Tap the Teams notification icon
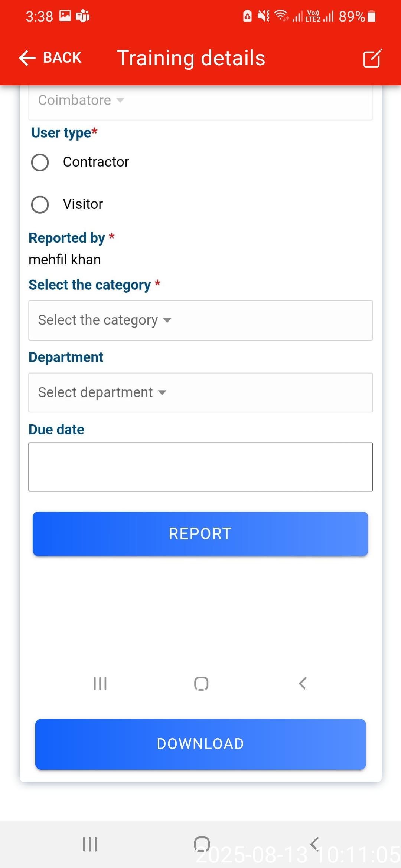 82,16
